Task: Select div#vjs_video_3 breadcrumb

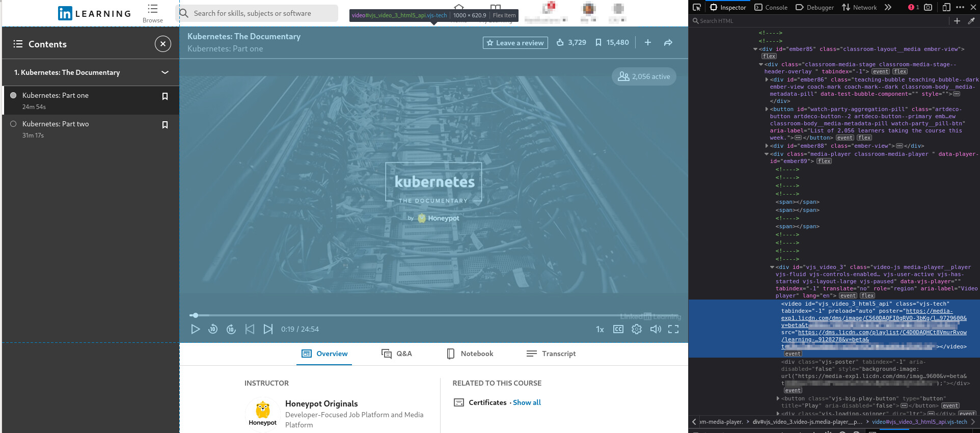Action: [807, 422]
